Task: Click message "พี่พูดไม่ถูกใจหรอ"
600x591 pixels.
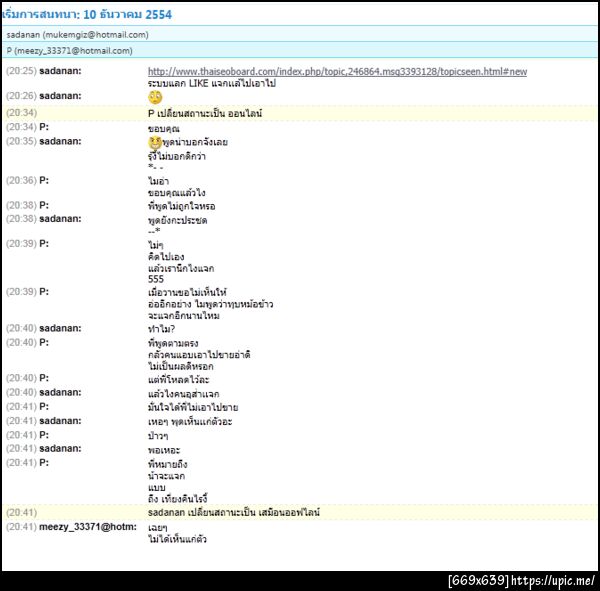Action: pos(181,207)
